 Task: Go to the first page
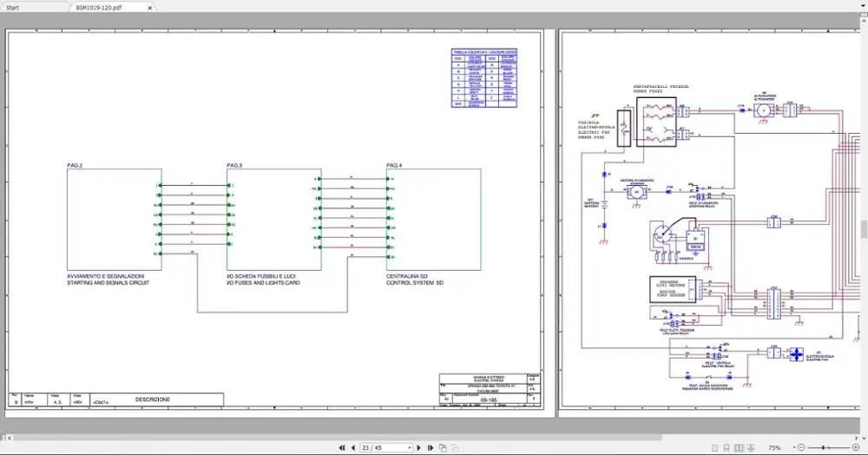point(341,448)
